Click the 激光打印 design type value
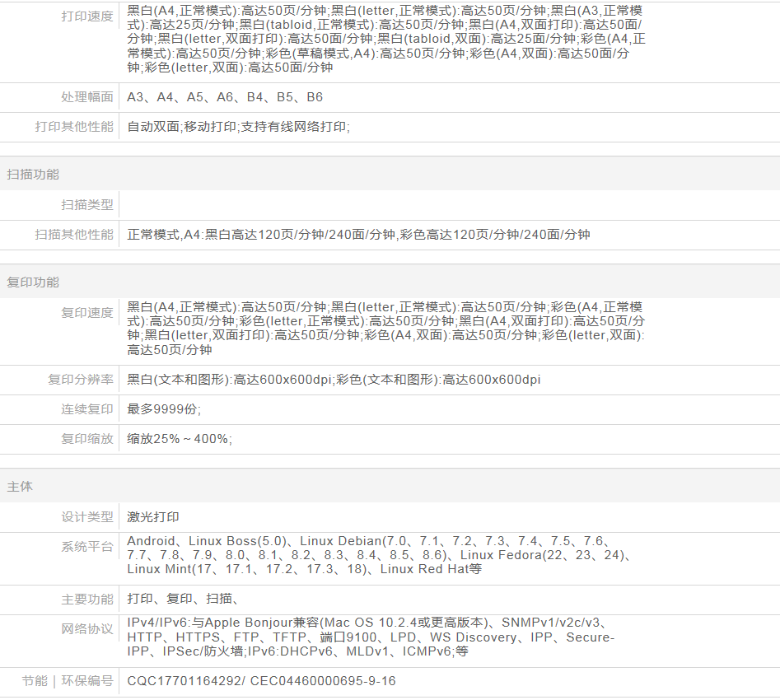Image resolution: width=780 pixels, height=700 pixels. (153, 517)
